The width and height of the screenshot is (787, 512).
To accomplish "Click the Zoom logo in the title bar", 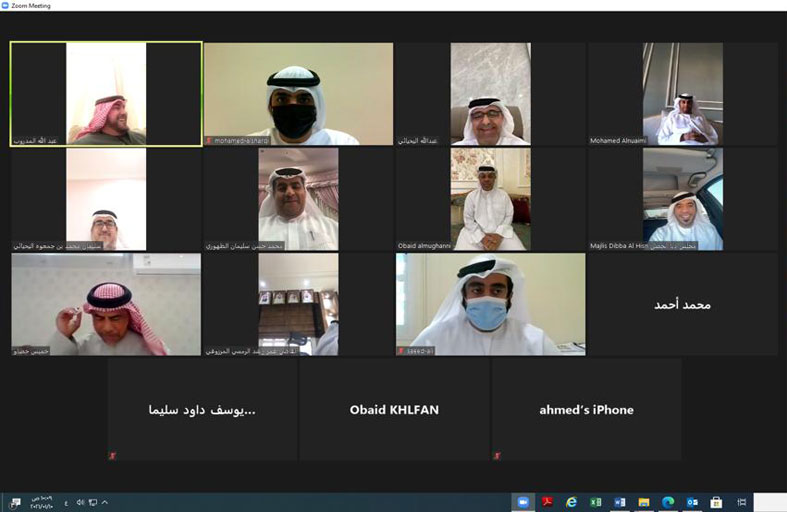I will pyautogui.click(x=5, y=6).
